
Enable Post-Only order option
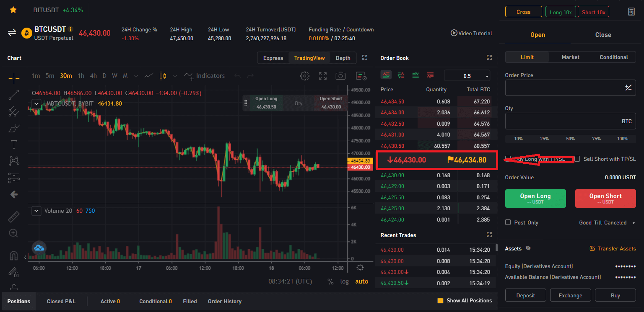[x=508, y=222]
